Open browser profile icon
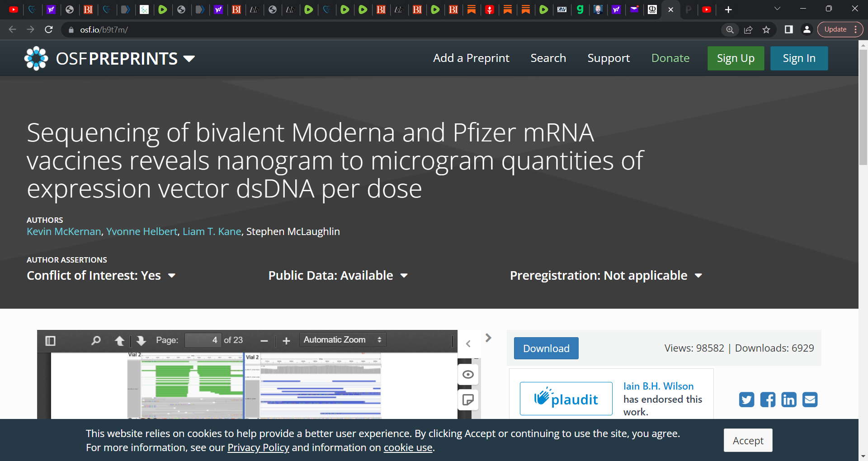868x461 pixels. [807, 29]
